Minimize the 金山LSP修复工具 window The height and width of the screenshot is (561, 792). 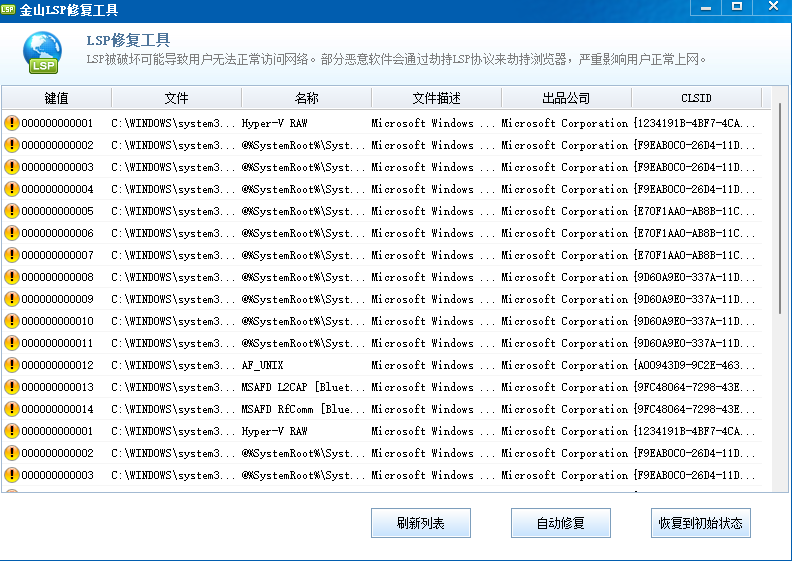pos(706,8)
